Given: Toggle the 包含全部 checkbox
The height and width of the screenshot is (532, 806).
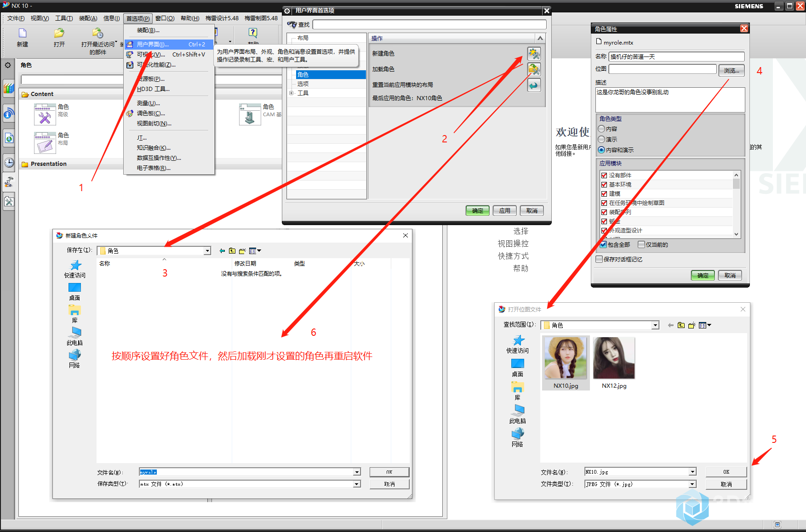Looking at the screenshot, I should 603,244.
